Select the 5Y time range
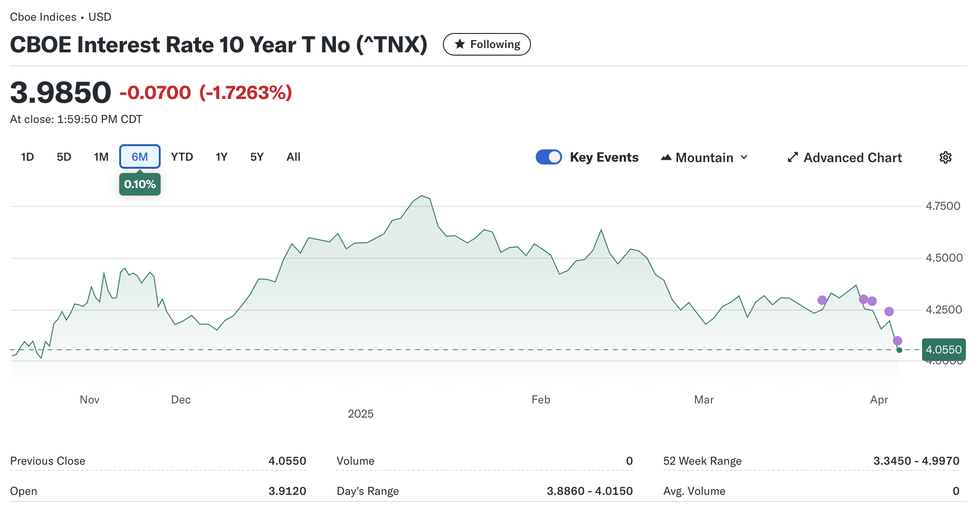The height and width of the screenshot is (509, 980). [x=257, y=157]
